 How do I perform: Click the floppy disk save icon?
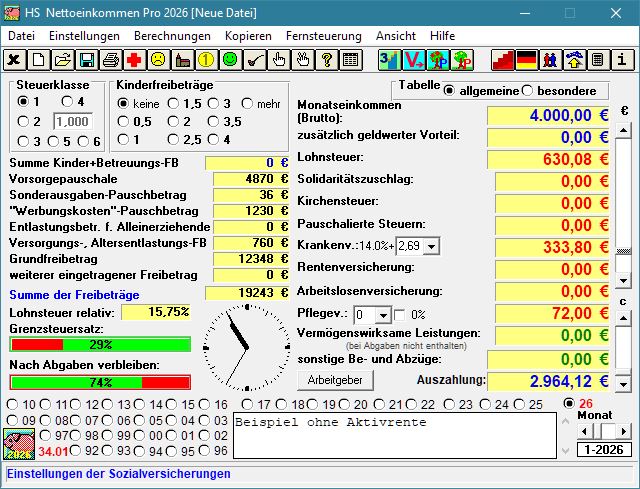[x=86, y=60]
